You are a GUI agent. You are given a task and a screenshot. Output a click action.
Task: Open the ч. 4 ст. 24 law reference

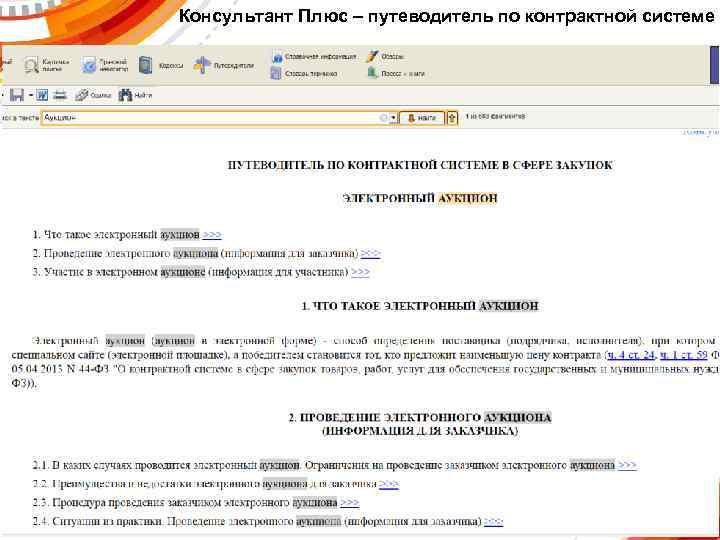631,354
